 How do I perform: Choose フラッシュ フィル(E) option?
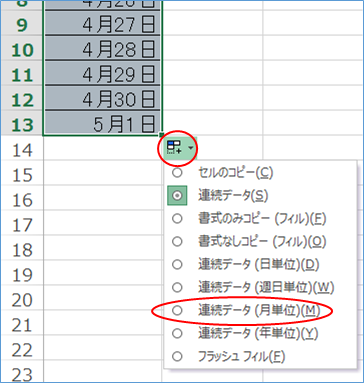[x=228, y=356]
